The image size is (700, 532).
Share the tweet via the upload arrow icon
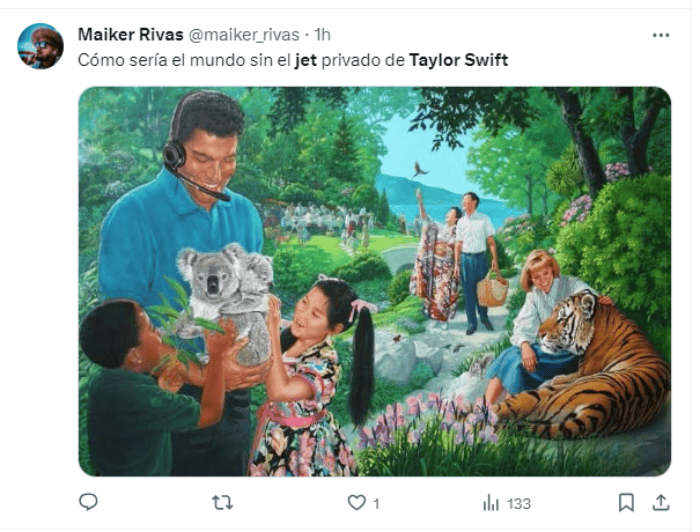pyautogui.click(x=661, y=502)
